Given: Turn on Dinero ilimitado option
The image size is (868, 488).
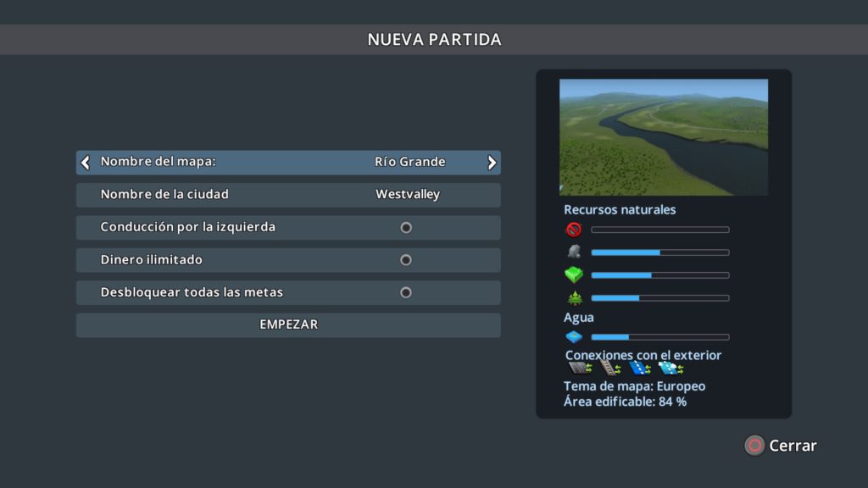Looking at the screenshot, I should click(406, 260).
